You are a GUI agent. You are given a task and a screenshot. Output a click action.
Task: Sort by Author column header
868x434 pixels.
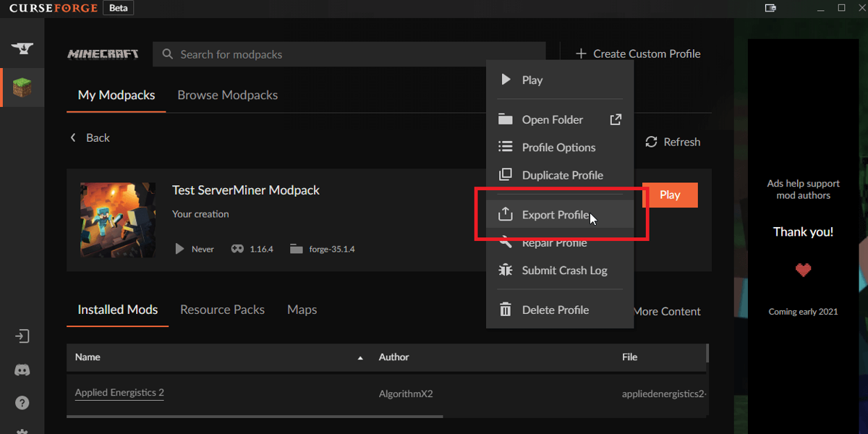point(393,357)
